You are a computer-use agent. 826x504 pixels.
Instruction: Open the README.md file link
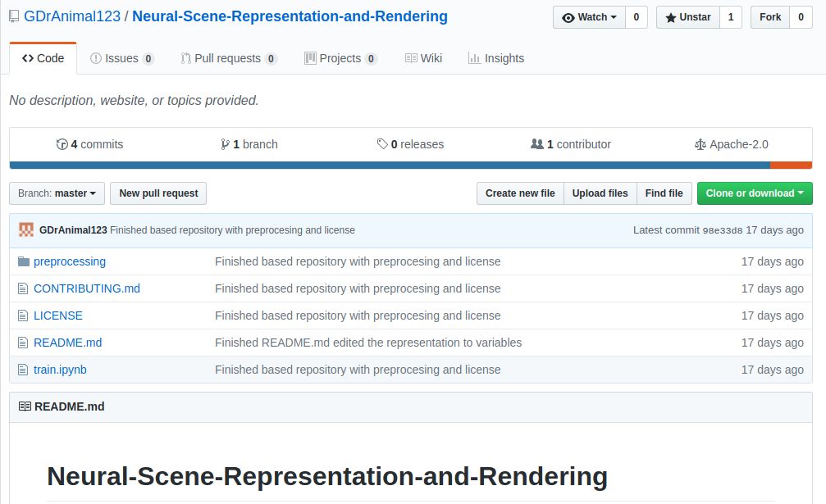[x=67, y=343]
